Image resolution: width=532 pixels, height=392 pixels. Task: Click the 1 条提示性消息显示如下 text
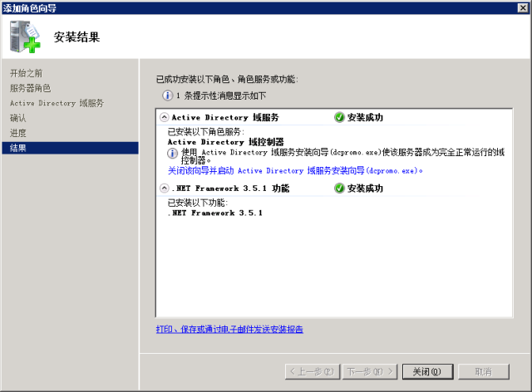coord(221,96)
